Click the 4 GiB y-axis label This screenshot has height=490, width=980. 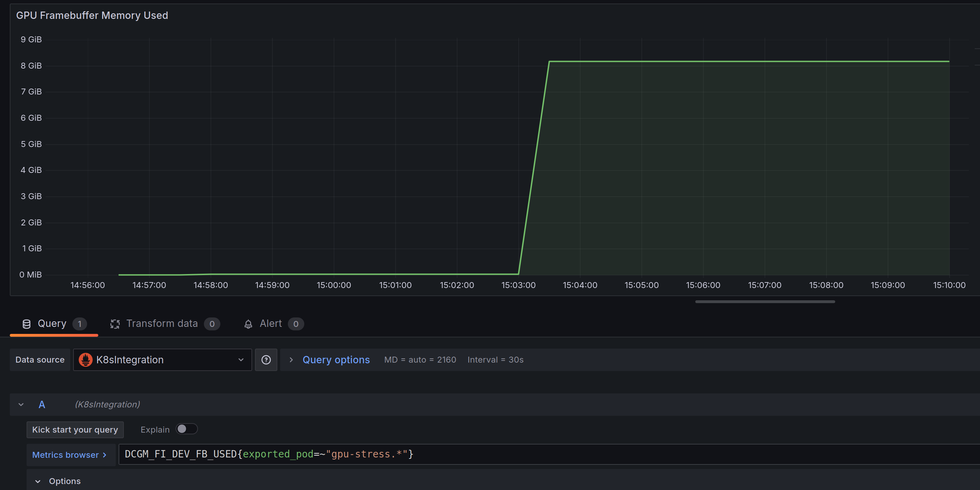(31, 170)
